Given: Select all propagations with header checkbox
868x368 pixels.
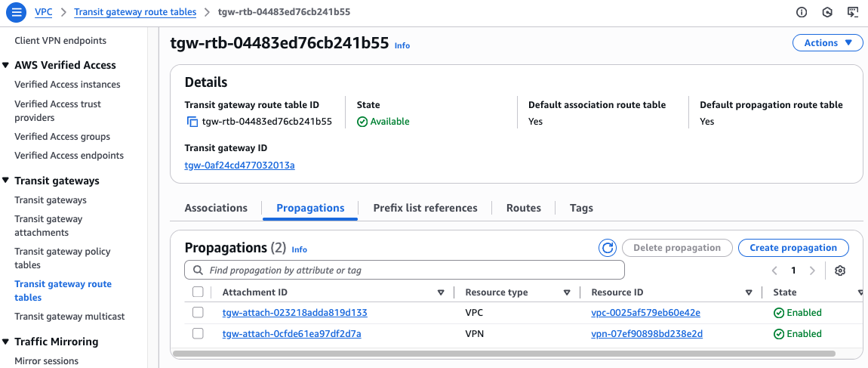Looking at the screenshot, I should [x=198, y=292].
